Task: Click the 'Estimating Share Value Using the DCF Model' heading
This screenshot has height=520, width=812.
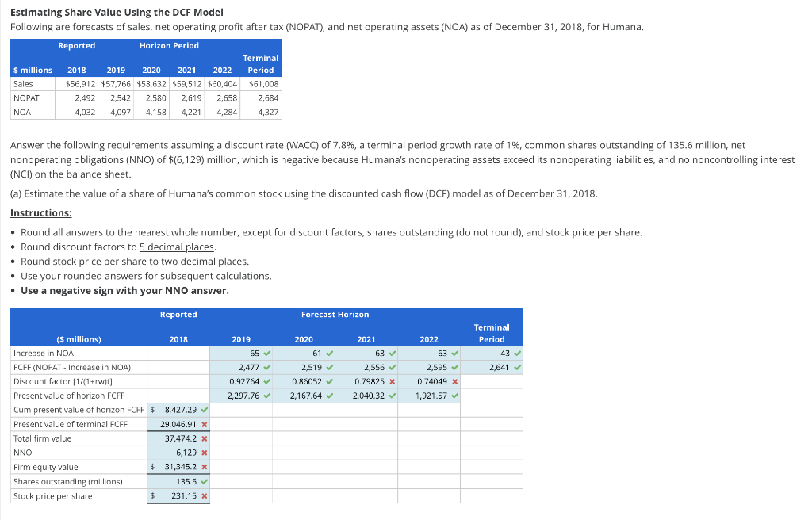Action: pyautogui.click(x=117, y=12)
